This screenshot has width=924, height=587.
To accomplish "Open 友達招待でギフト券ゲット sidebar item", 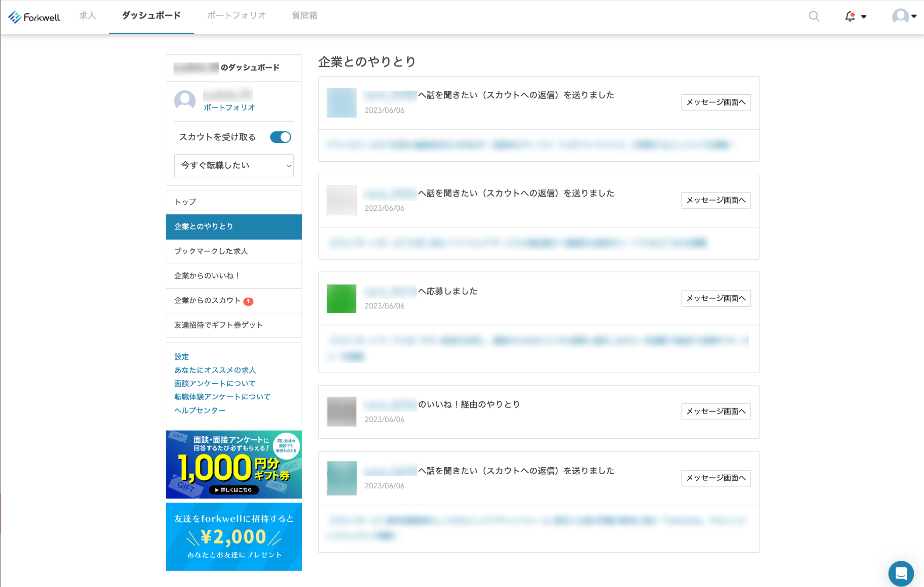I will 234,325.
